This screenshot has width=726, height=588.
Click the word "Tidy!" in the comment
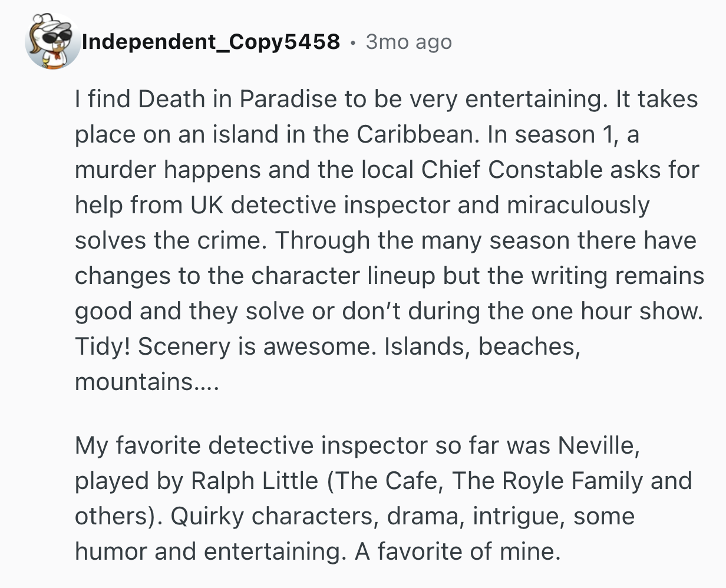coord(103,346)
